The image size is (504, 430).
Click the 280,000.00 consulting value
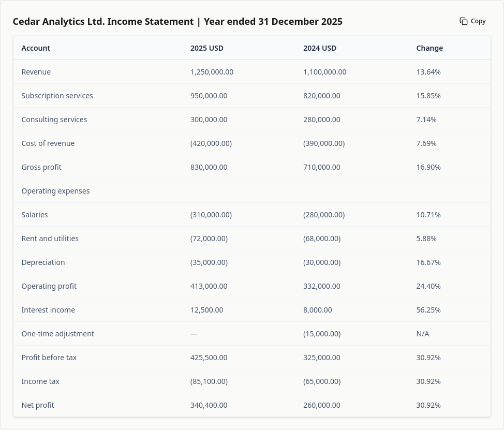coord(321,120)
